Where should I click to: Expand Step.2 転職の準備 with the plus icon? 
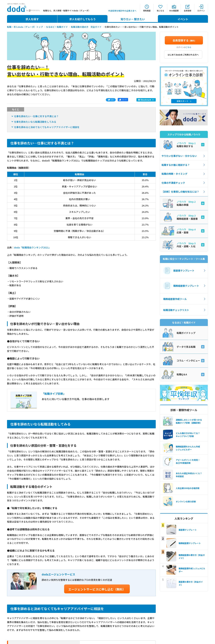click(x=203, y=203)
